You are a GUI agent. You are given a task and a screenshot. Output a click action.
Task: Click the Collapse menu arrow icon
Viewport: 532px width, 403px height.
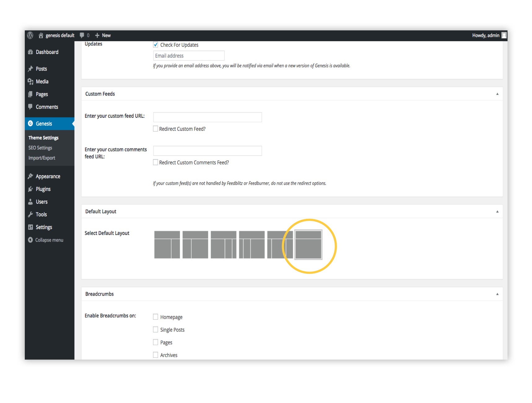coord(30,240)
